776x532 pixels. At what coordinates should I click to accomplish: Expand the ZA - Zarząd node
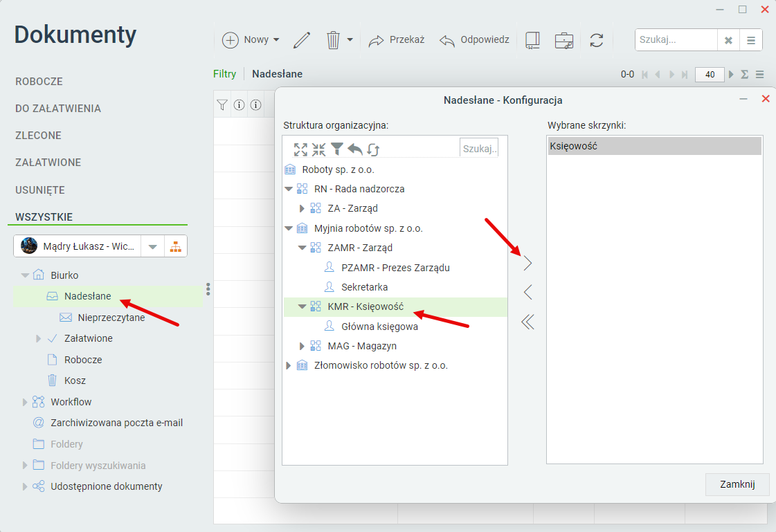301,209
